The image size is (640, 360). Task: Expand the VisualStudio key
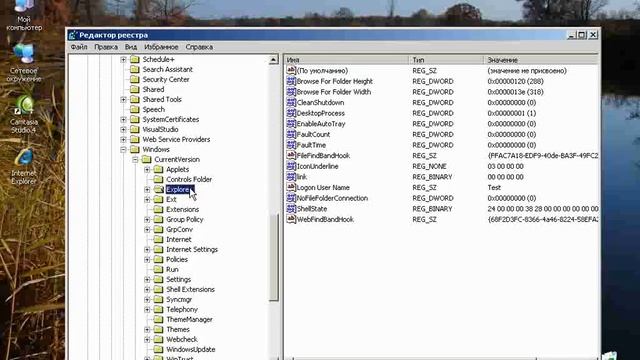pyautogui.click(x=123, y=129)
